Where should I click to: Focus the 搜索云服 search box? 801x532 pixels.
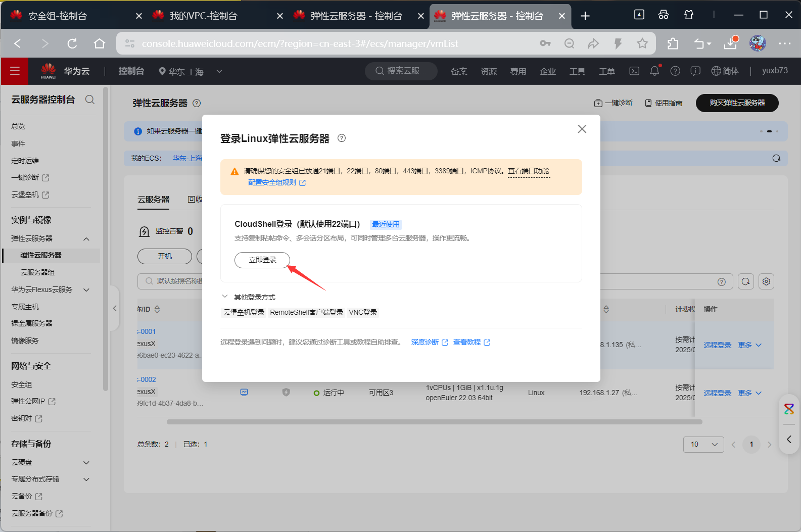point(401,71)
